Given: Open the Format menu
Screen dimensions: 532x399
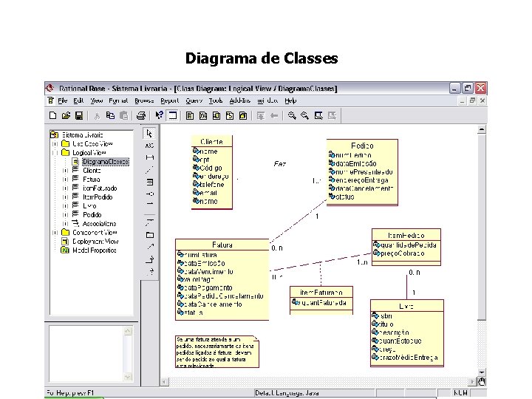Looking at the screenshot, I should pyautogui.click(x=118, y=100).
